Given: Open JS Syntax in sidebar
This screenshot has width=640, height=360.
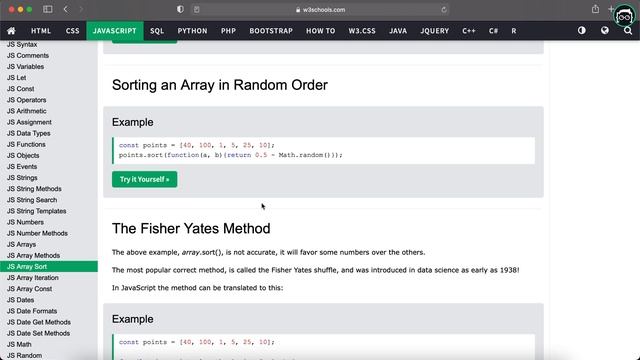Looking at the screenshot, I should pyautogui.click(x=22, y=44).
